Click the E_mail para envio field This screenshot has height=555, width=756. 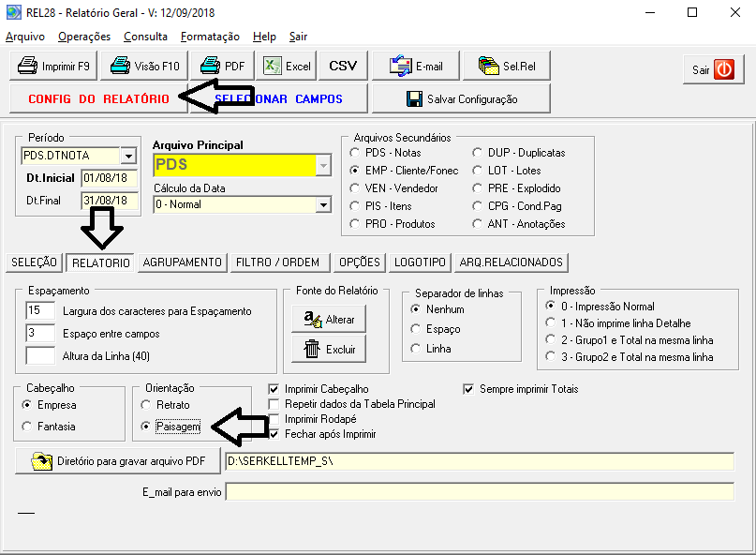coord(480,492)
